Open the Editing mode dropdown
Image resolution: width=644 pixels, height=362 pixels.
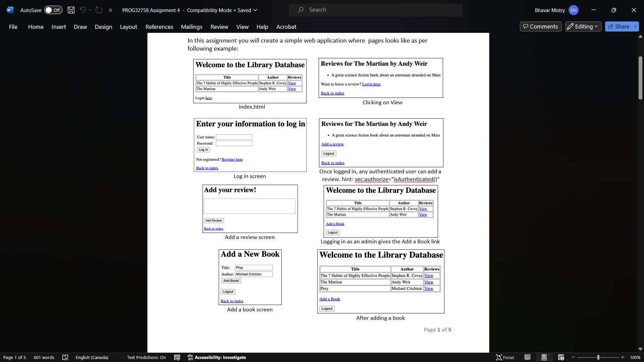(x=583, y=26)
